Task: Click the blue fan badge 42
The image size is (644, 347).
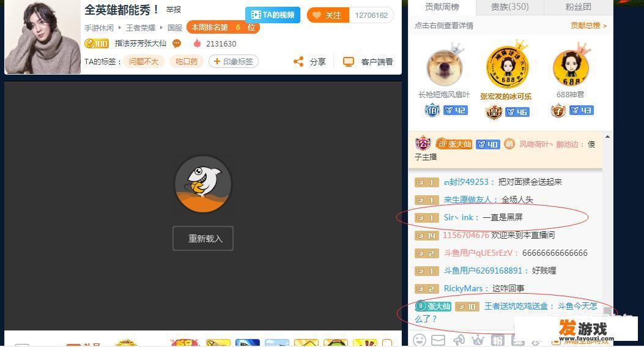Action: pyautogui.click(x=456, y=110)
